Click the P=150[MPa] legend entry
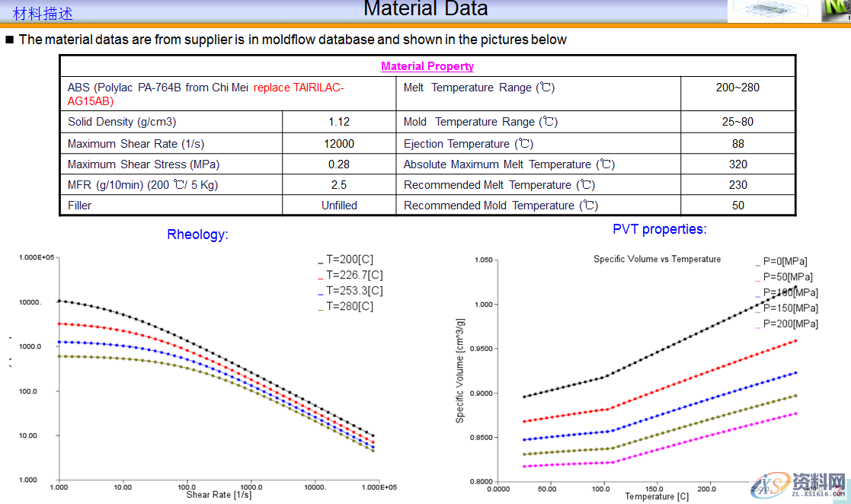Image resolution: width=851 pixels, height=504 pixels. click(x=789, y=308)
